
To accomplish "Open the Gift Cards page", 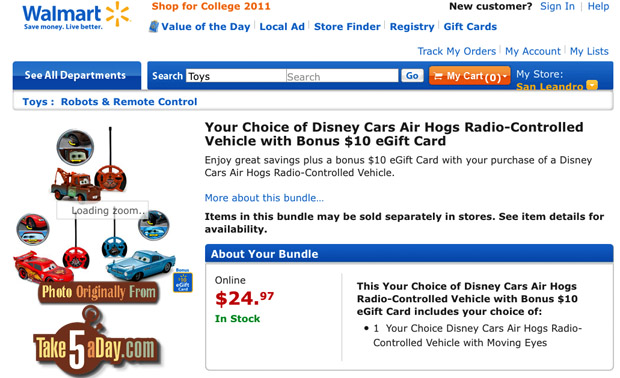I will click(470, 26).
